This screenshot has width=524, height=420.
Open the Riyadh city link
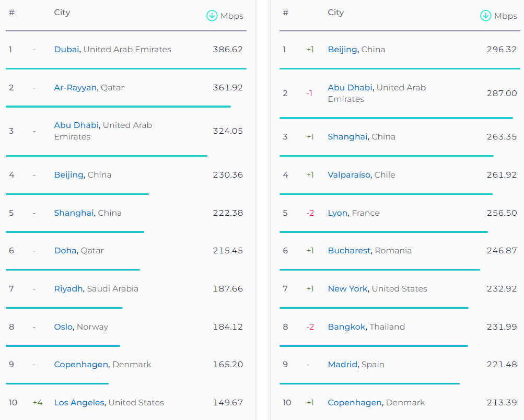tap(68, 289)
